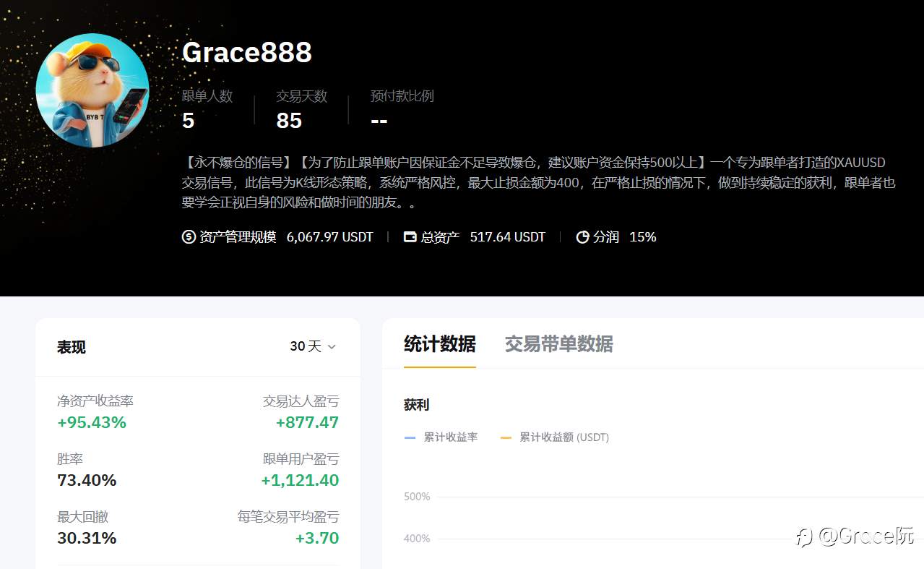924x569 pixels.
Task: Click the 517.64 USDT total assets value
Action: coord(508,236)
